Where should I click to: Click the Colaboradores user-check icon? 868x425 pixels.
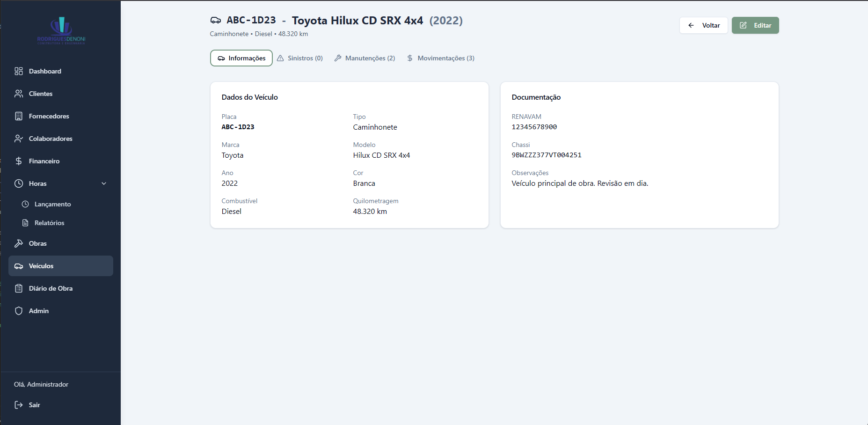(x=19, y=139)
